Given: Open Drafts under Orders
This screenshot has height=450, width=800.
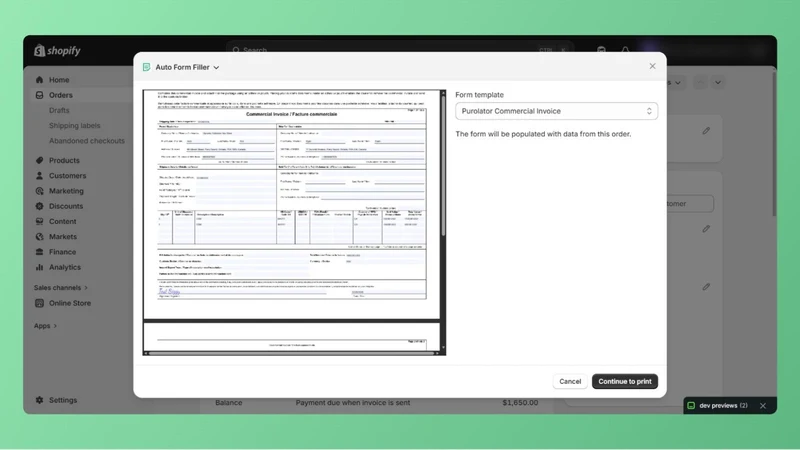Looking at the screenshot, I should pyautogui.click(x=59, y=110).
